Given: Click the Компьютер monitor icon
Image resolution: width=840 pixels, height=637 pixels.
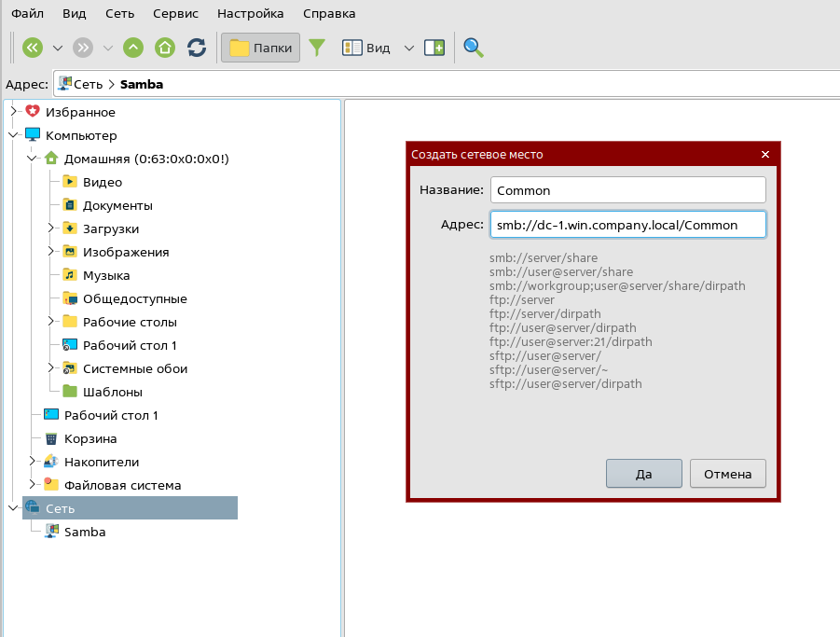Looking at the screenshot, I should tap(33, 135).
